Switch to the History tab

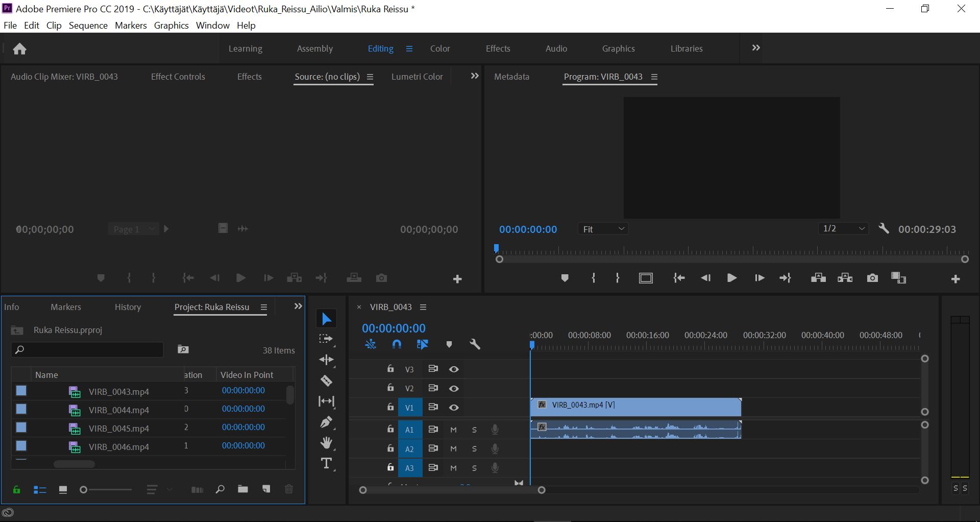128,307
